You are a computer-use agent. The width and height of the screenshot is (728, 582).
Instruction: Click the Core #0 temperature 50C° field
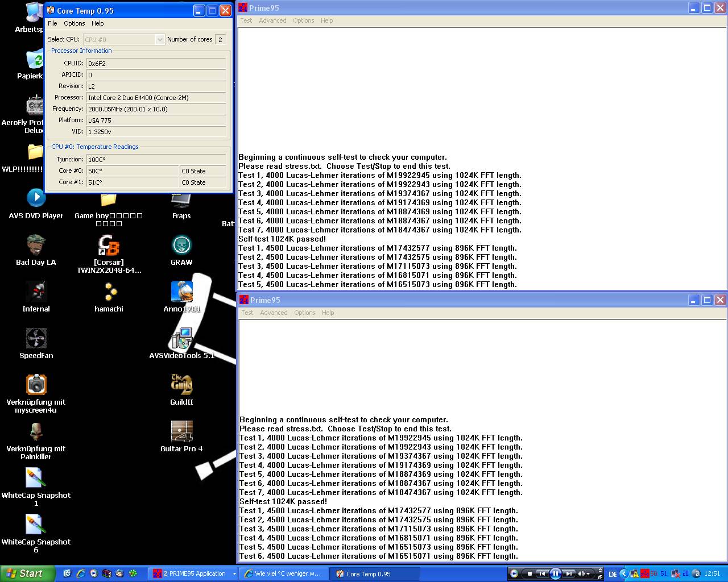(x=133, y=171)
